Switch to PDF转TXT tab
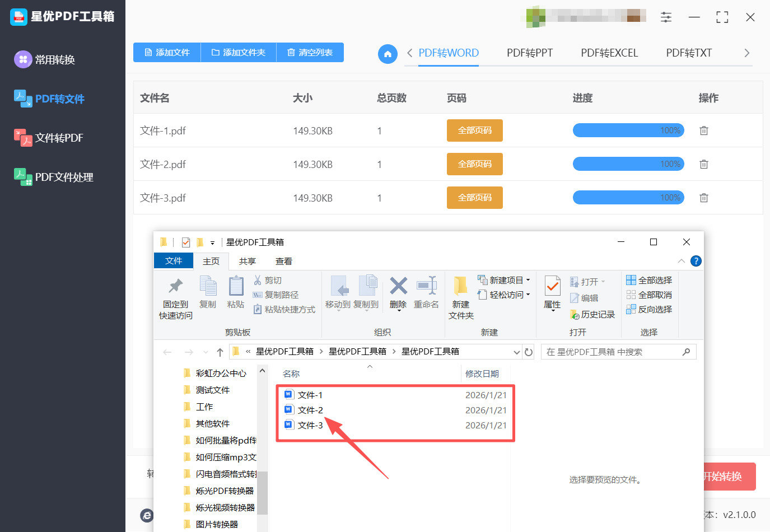The image size is (770, 532). coord(689,53)
